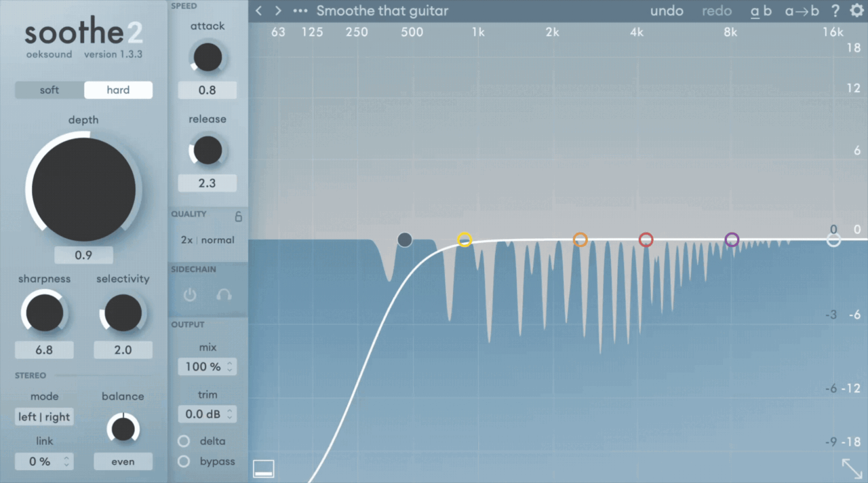Click the balance knob
The height and width of the screenshot is (483, 868).
click(x=123, y=428)
